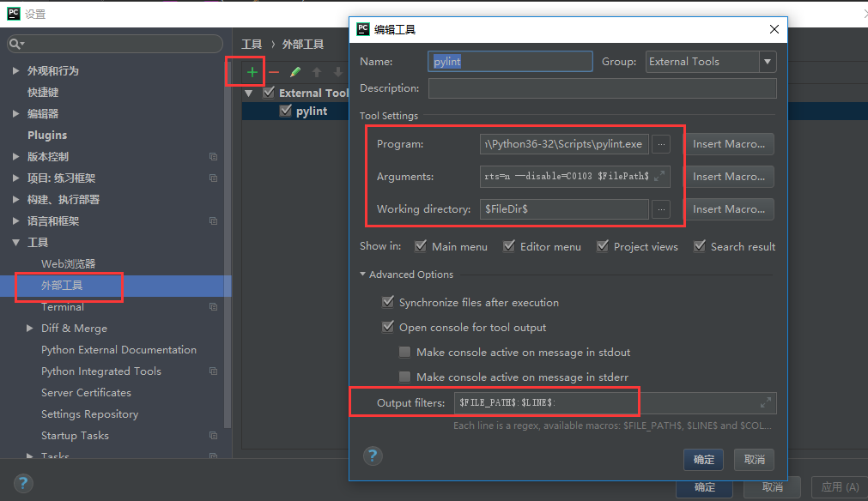868x501 pixels.
Task: Click the browse icon for Working directory
Action: pyautogui.click(x=661, y=208)
